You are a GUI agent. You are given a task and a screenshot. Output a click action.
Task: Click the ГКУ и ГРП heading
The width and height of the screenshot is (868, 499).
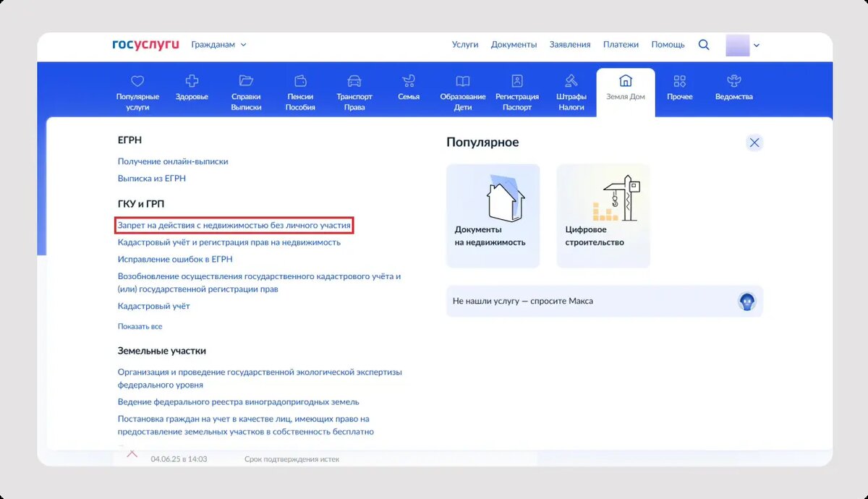[x=141, y=204]
